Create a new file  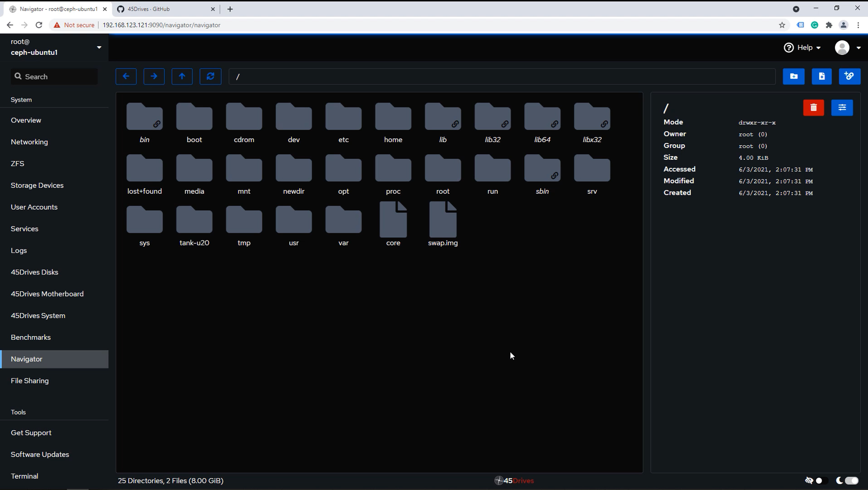coord(822,76)
